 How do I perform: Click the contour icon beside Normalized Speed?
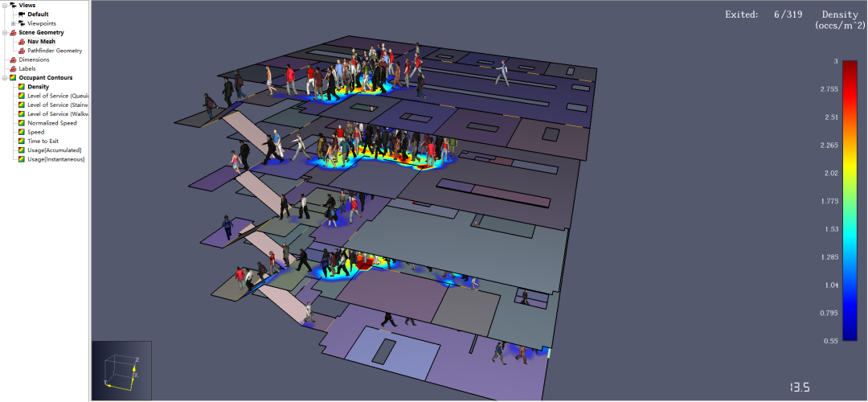pyautogui.click(x=22, y=123)
